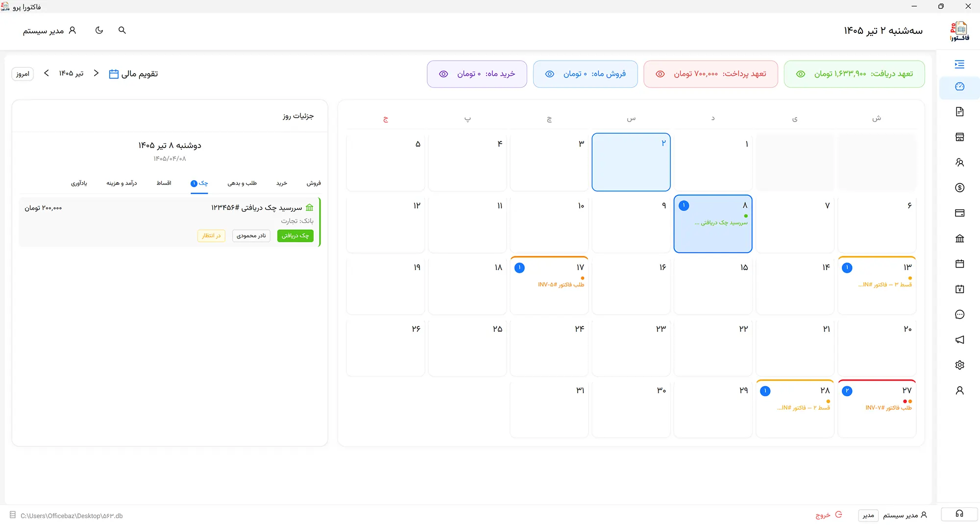
Task: Click the خروج logout link
Action: point(829,515)
